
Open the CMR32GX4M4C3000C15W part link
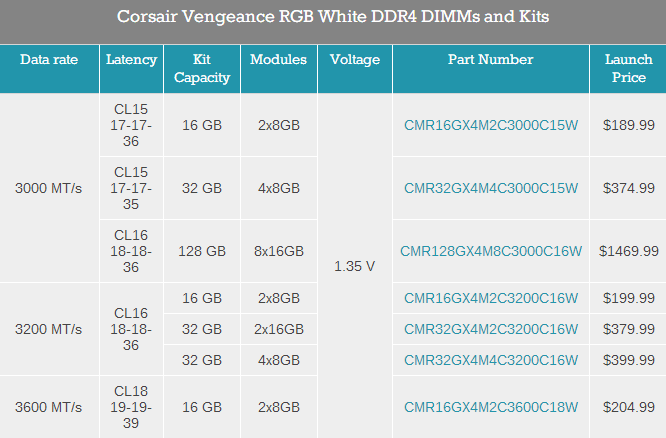tap(491, 188)
